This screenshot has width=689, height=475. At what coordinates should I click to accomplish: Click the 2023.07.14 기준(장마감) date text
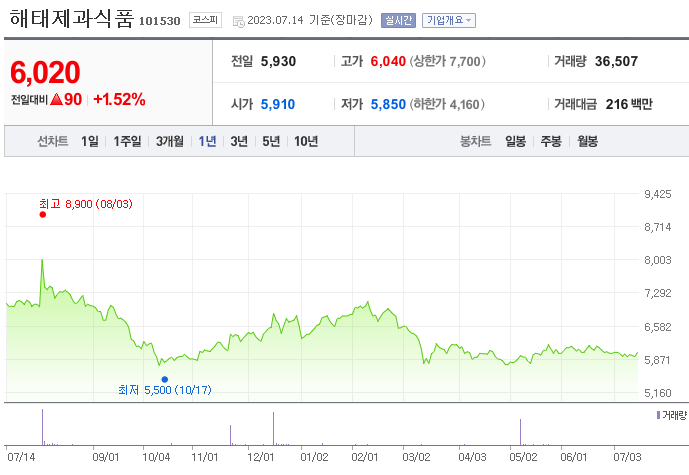tap(310, 20)
